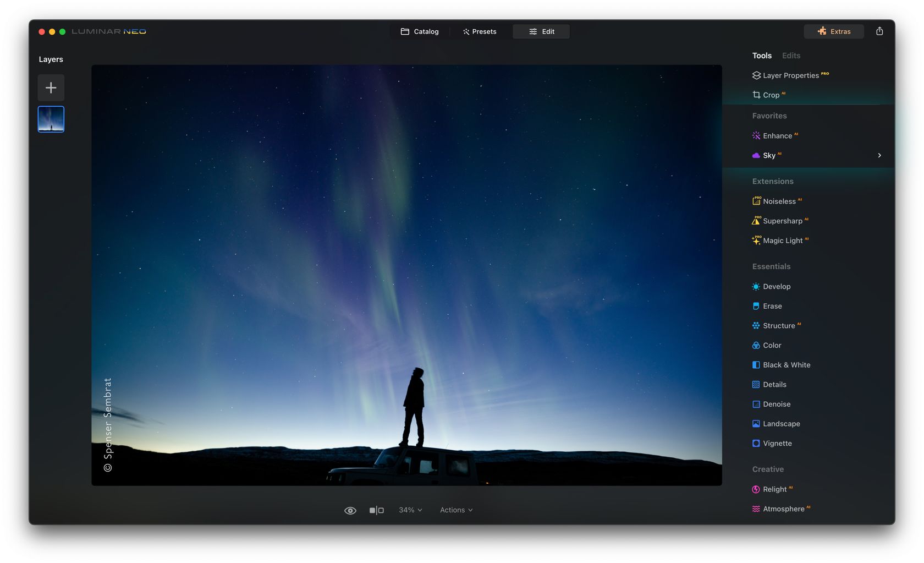
Task: Toggle the eye preview original icon
Action: click(350, 511)
